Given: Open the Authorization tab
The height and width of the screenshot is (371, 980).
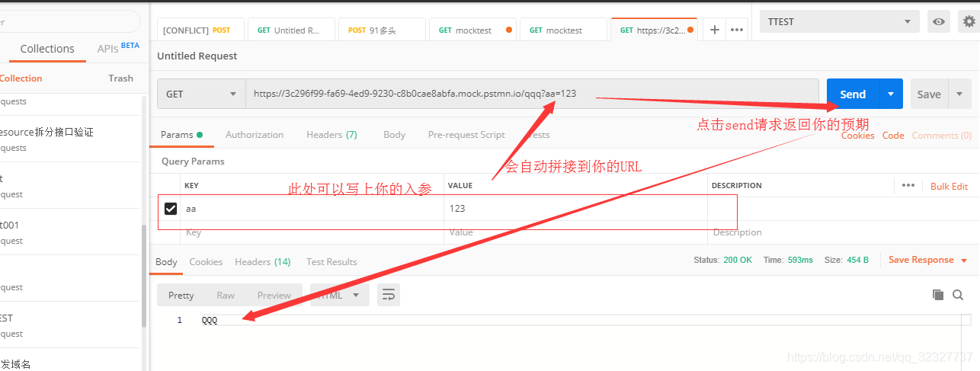Looking at the screenshot, I should point(255,135).
